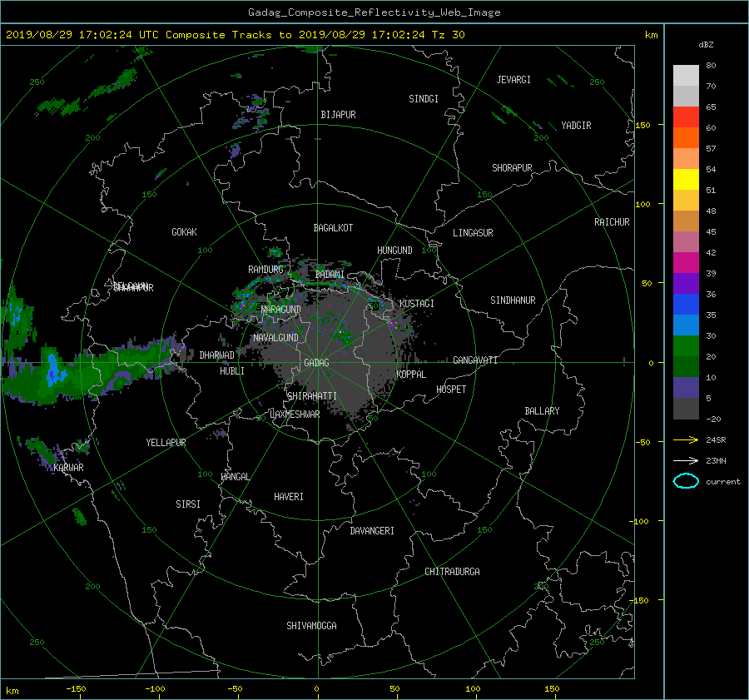
Task: Click the HAVERI city label
Action: tap(289, 497)
